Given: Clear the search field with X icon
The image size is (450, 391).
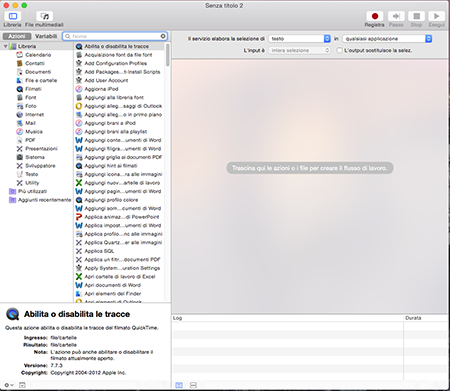Looking at the screenshot, I should coord(163,36).
